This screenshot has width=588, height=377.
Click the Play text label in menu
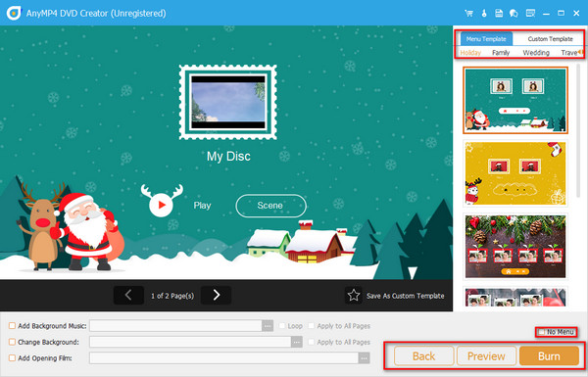[202, 206]
